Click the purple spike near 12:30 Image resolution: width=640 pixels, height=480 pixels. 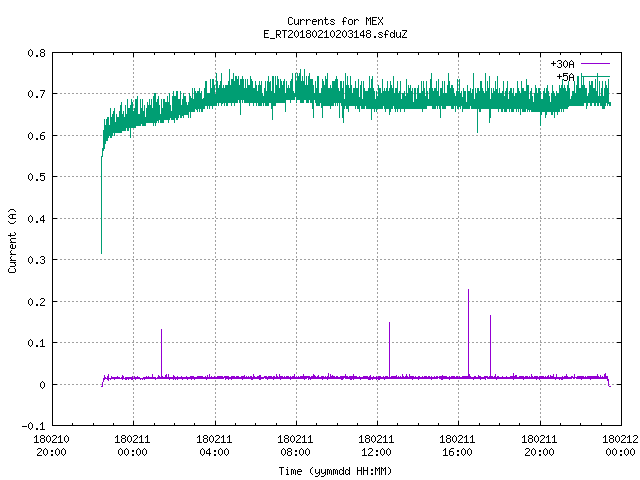389,349
